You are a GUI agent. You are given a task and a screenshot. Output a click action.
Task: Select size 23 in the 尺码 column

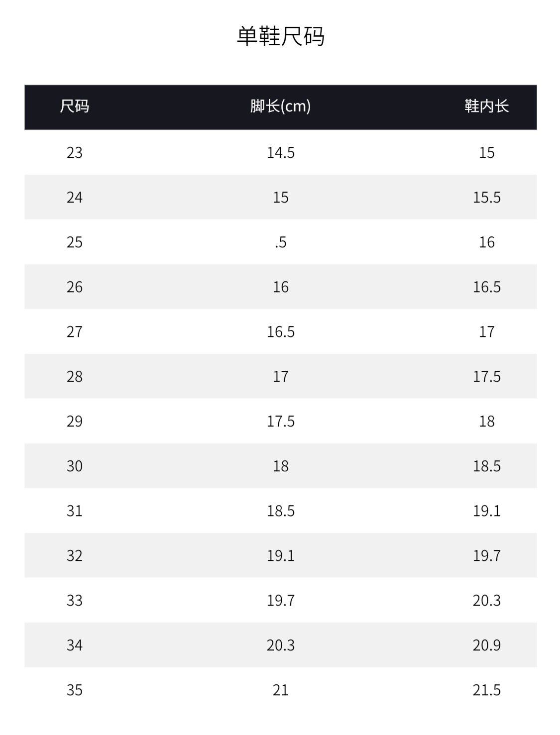tap(75, 152)
